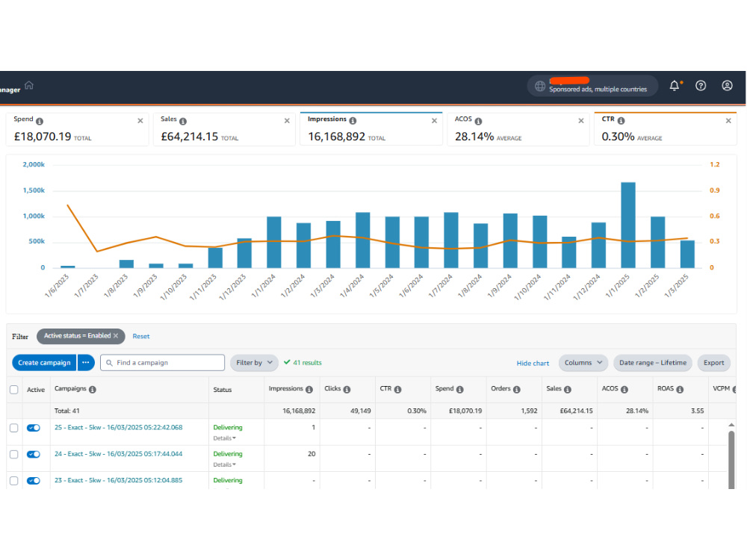Open Sponsored ads, multiple countries account selector
The height and width of the screenshot is (560, 747).
click(x=592, y=86)
